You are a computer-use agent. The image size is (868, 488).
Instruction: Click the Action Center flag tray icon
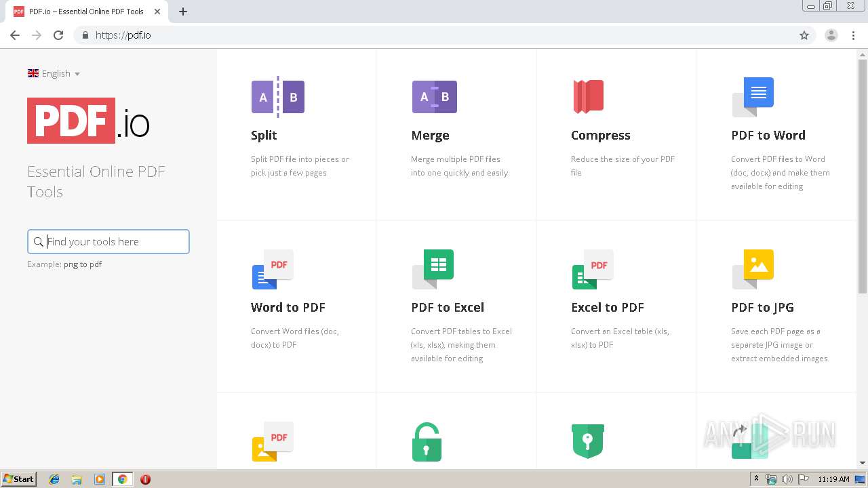coord(804,479)
